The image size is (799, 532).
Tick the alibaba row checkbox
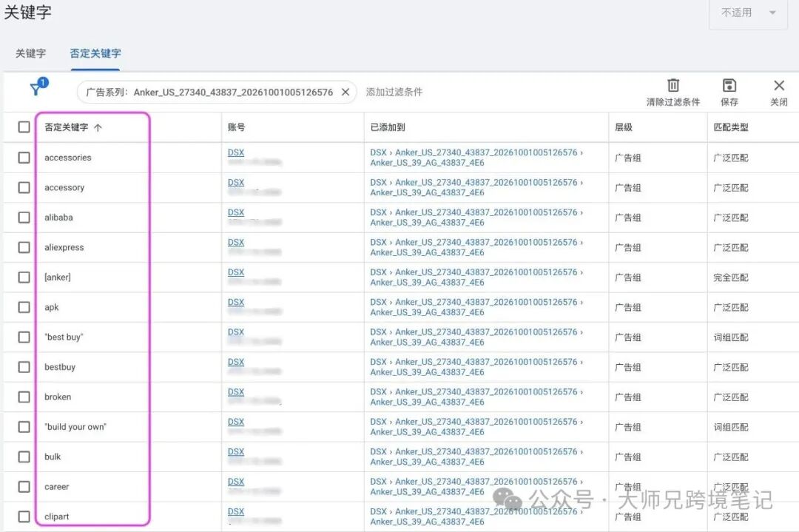tap(24, 217)
